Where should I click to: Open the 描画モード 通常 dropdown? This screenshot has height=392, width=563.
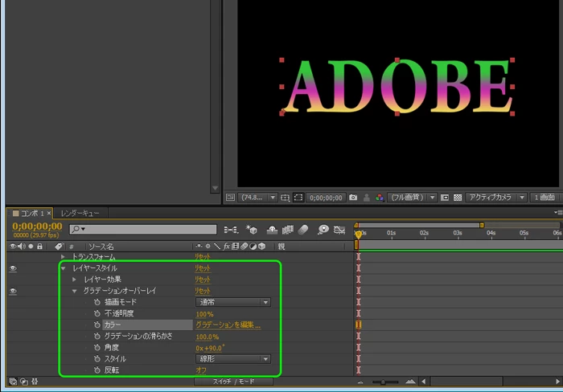pyautogui.click(x=233, y=302)
